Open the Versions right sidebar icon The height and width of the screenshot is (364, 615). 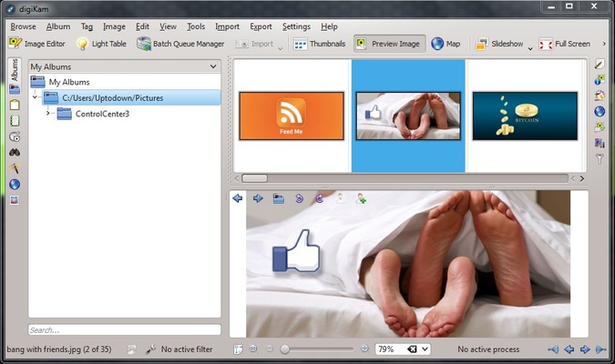(600, 143)
